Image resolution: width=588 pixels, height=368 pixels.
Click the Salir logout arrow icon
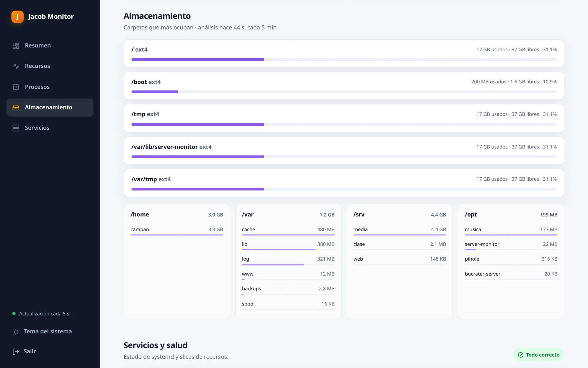tap(16, 351)
